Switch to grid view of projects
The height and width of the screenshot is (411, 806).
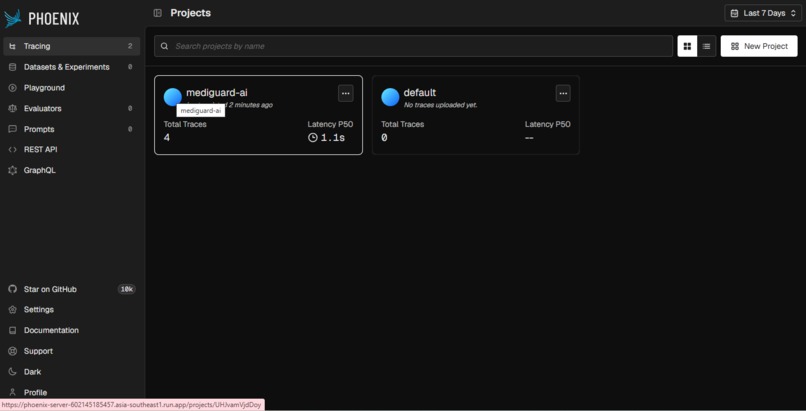tap(687, 46)
